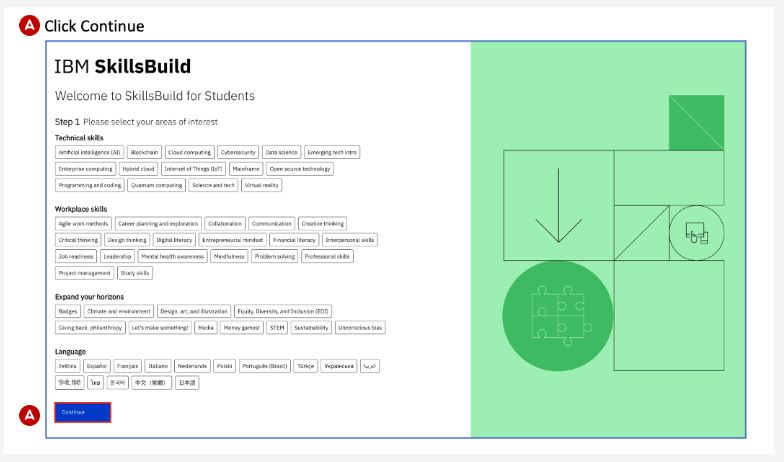Viewport: 784px width, 462px height.
Task: Pick Open source technology tag
Action: (300, 169)
